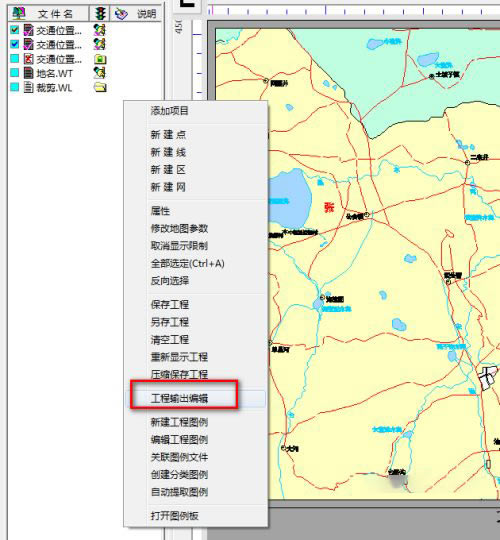Click the large blue lake on map
The height and width of the screenshot is (540, 500).
(x=291, y=198)
